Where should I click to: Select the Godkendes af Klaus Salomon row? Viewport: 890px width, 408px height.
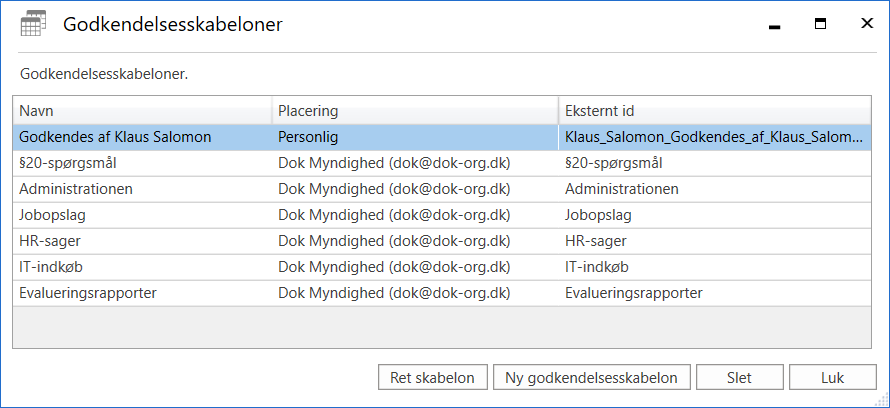115,137
